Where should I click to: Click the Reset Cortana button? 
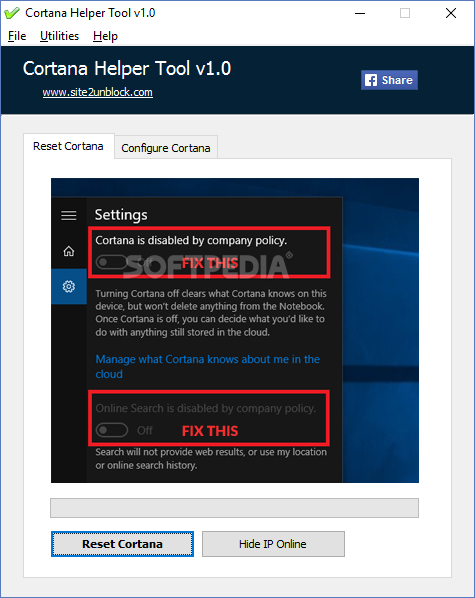click(122, 544)
